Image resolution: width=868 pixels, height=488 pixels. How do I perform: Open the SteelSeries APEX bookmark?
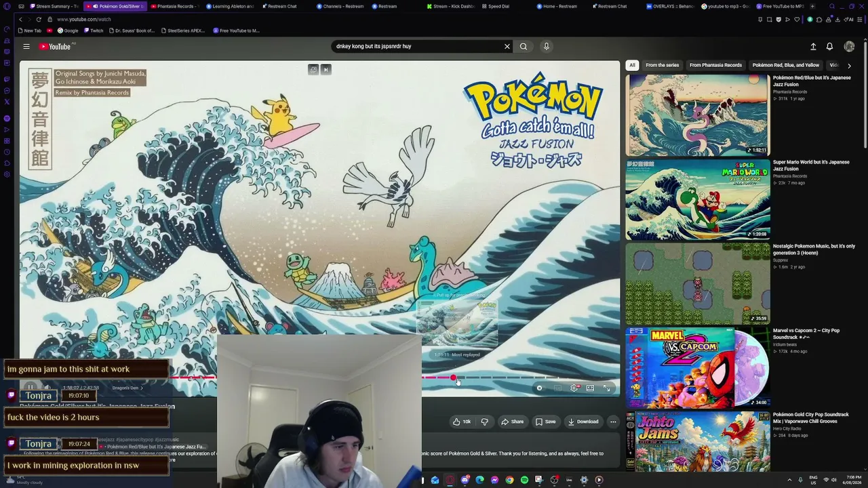point(182,30)
